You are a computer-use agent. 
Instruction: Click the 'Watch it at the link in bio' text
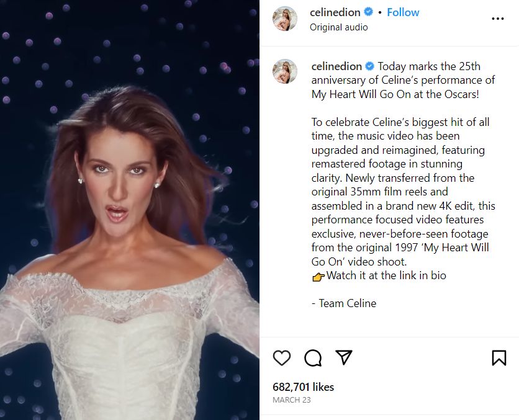tap(385, 275)
